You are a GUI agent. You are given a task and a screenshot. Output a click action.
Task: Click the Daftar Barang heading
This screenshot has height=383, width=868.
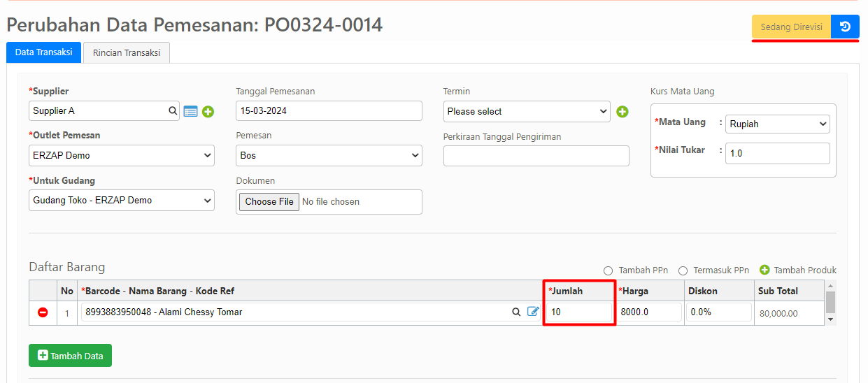66,267
